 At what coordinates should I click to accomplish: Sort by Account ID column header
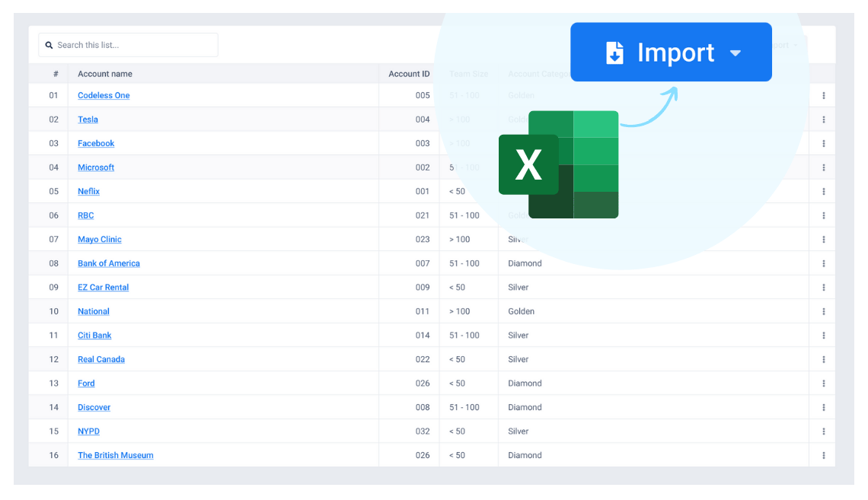tap(409, 74)
